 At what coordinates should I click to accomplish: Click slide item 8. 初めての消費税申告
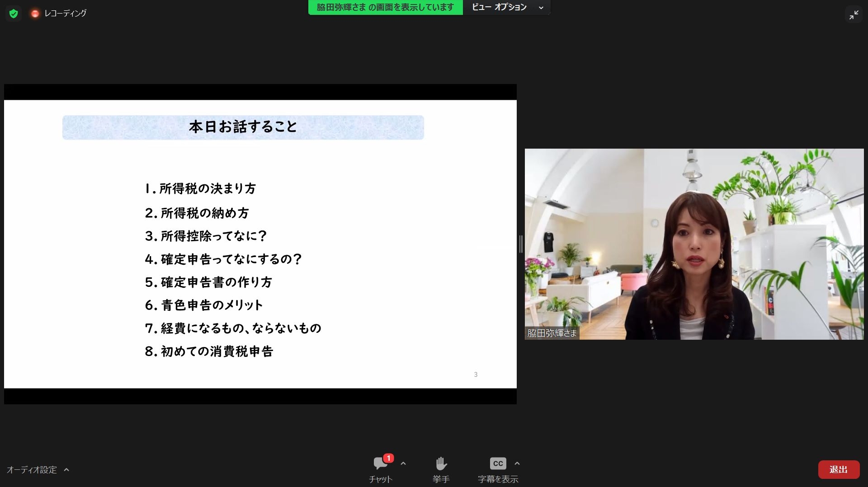click(209, 351)
